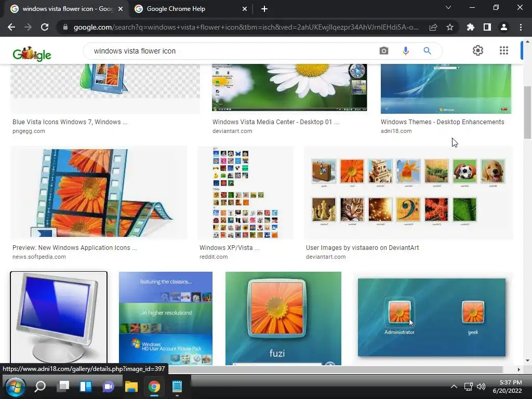532x399 pixels.
Task: Close the windows vista flower icon tab
Action: click(x=121, y=9)
